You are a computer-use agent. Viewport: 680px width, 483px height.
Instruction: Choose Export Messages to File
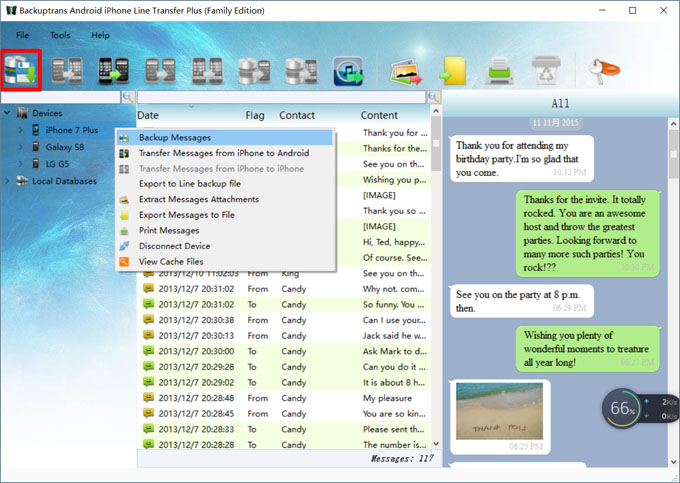point(225,215)
